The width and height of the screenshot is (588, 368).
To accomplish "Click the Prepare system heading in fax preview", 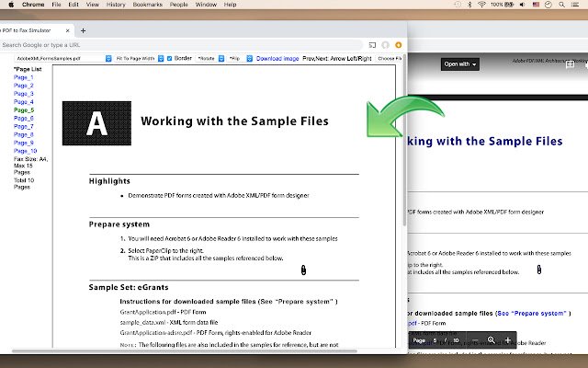I will (119, 224).
